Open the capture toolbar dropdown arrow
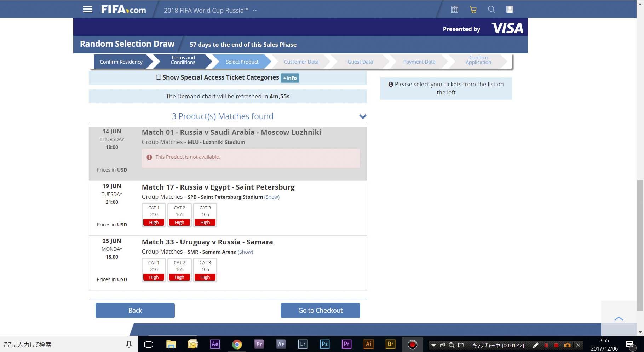 coord(433,345)
